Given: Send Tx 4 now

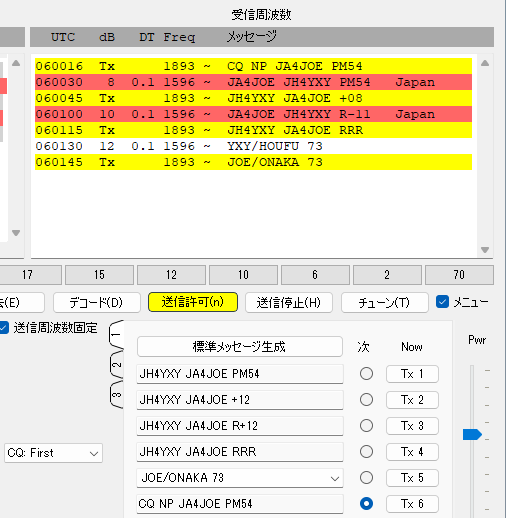Looking at the screenshot, I should (412, 452).
